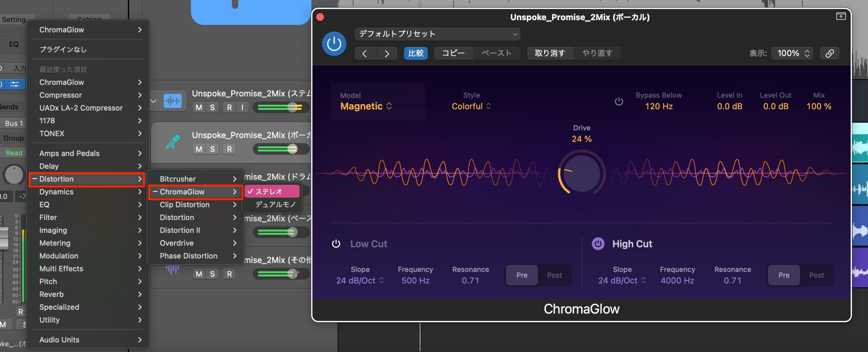Open Phase Distortion submenu item
Viewport: 868px width, 352px height.
pyautogui.click(x=195, y=256)
